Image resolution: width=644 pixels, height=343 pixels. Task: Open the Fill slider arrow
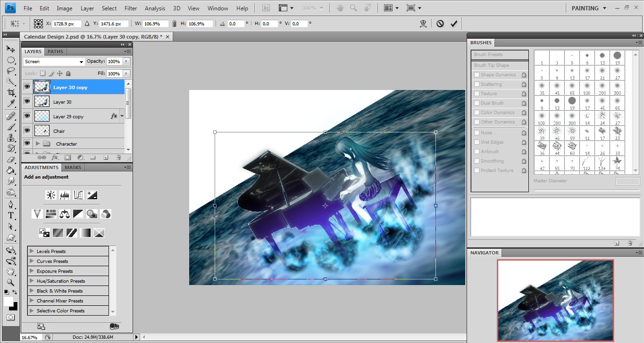tap(126, 73)
